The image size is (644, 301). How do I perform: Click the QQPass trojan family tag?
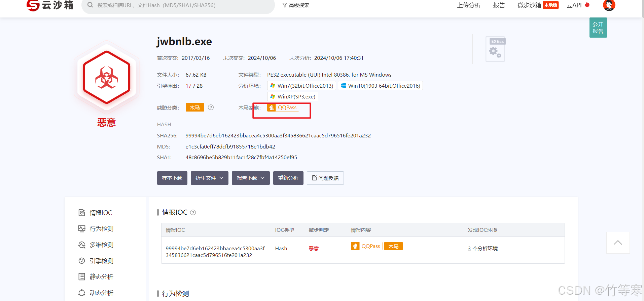283,107
